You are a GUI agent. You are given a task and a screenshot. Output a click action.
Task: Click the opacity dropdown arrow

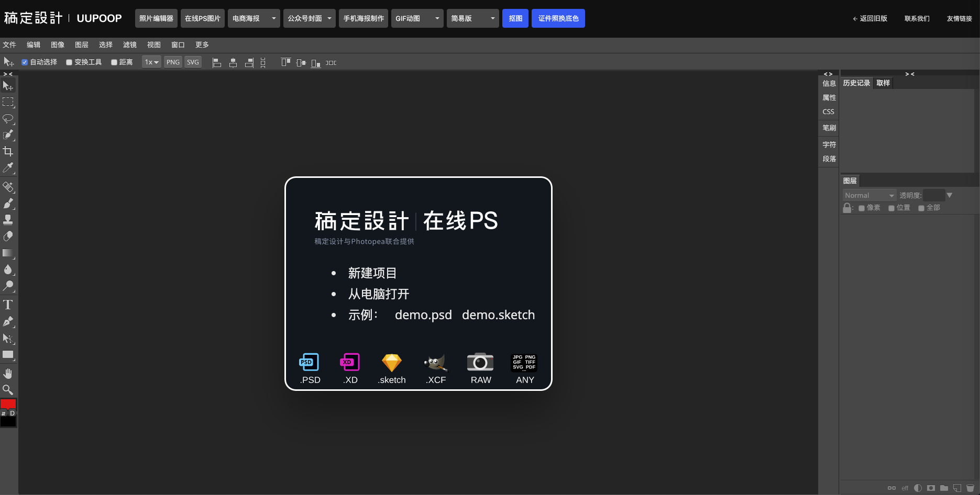click(950, 195)
